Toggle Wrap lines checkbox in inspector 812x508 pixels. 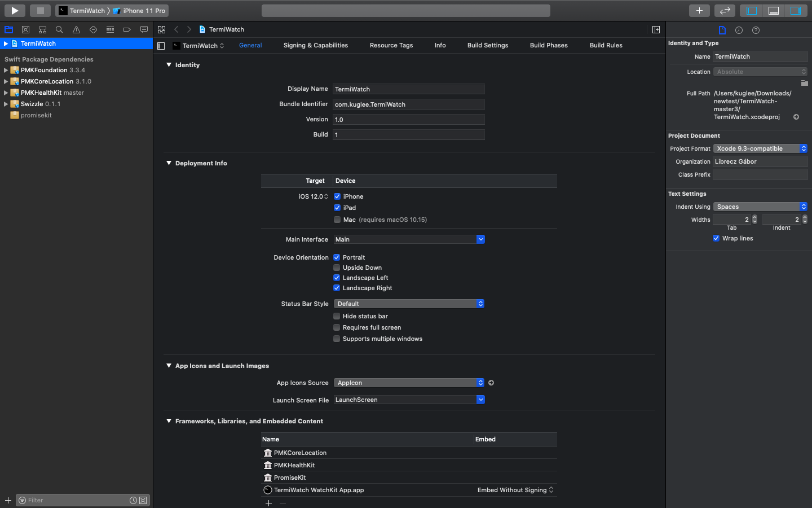click(x=716, y=238)
